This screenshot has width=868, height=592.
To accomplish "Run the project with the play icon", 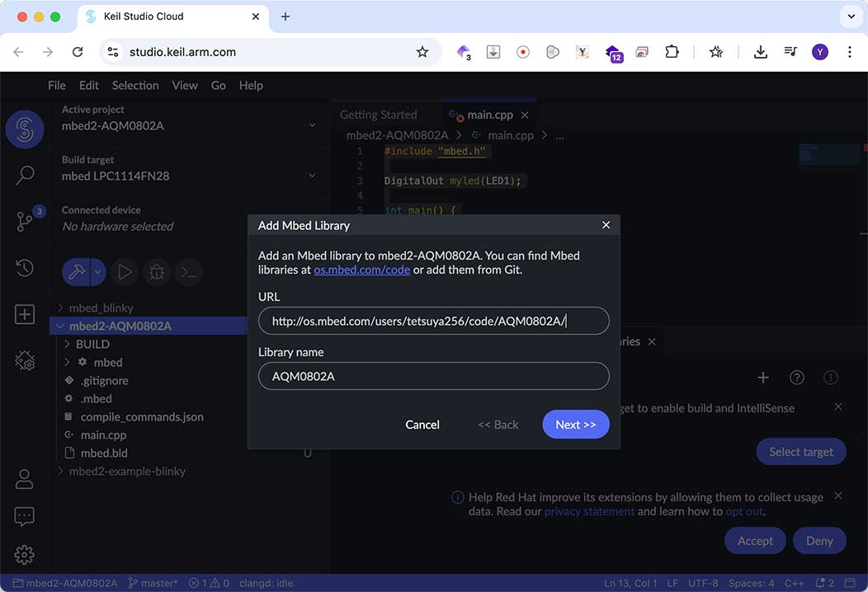I will pyautogui.click(x=124, y=272).
